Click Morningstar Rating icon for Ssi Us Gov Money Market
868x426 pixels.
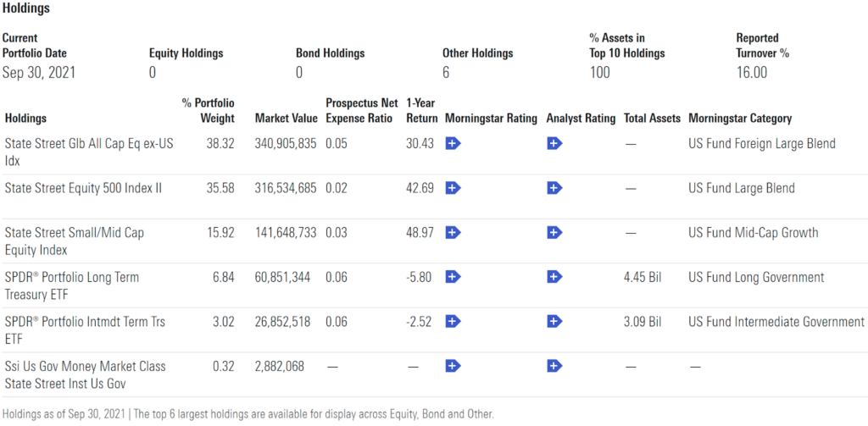453,366
